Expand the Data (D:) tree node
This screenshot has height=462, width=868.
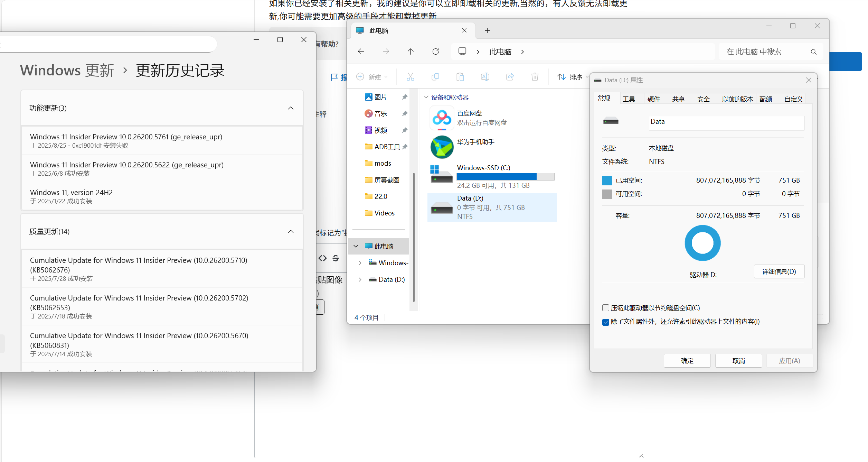tap(360, 279)
